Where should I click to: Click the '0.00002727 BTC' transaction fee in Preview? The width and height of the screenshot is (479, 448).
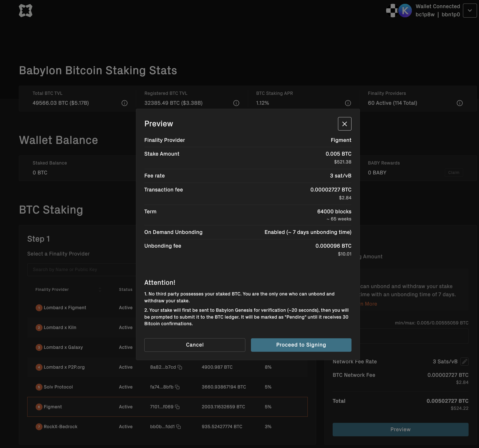(331, 190)
